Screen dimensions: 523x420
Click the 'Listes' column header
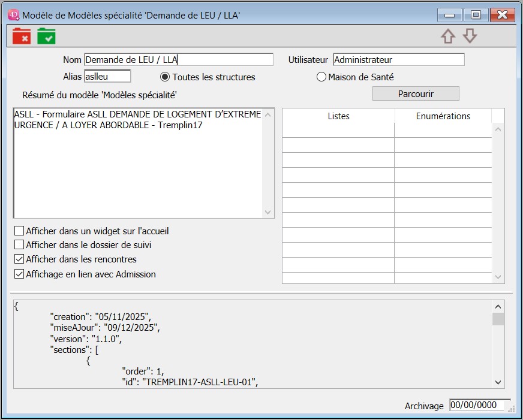coord(338,116)
